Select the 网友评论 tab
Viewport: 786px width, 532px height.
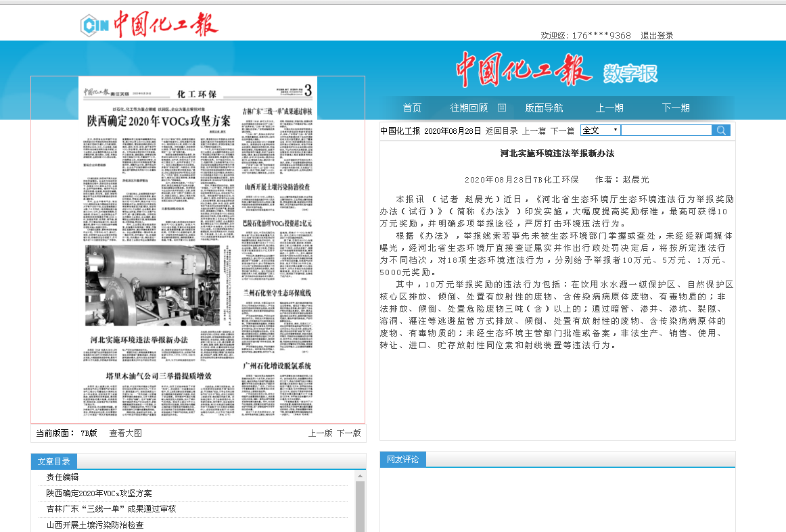coord(403,460)
